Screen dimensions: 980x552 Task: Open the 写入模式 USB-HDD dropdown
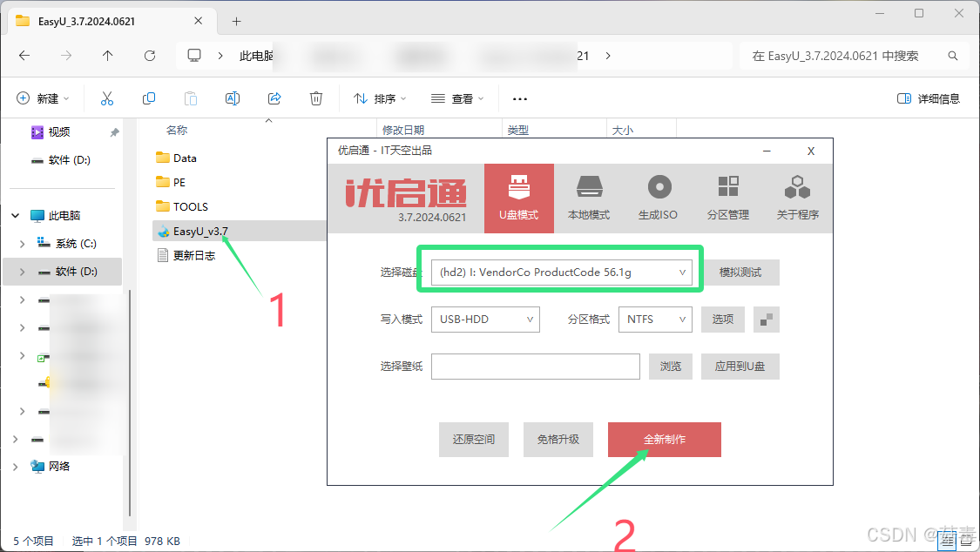(485, 319)
